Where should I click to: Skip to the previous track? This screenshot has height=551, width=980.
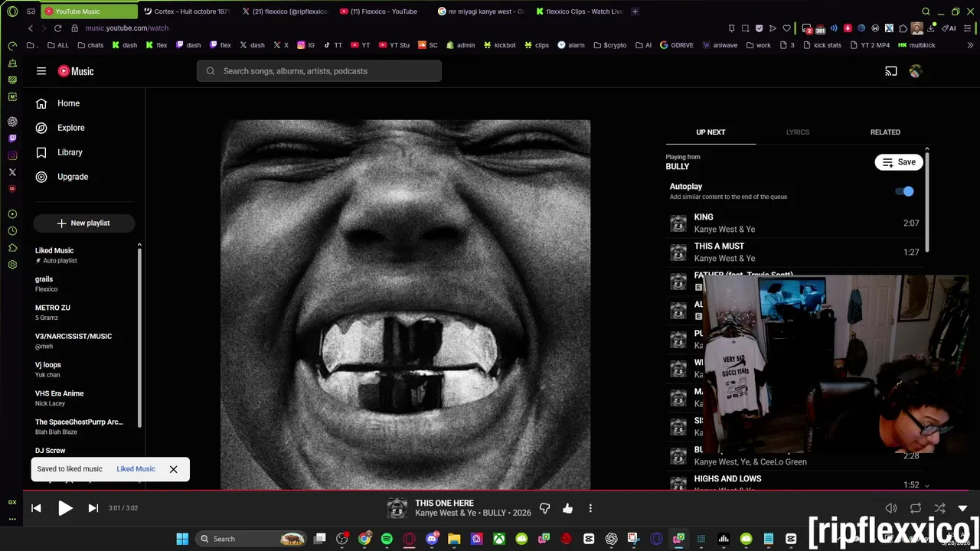36,508
